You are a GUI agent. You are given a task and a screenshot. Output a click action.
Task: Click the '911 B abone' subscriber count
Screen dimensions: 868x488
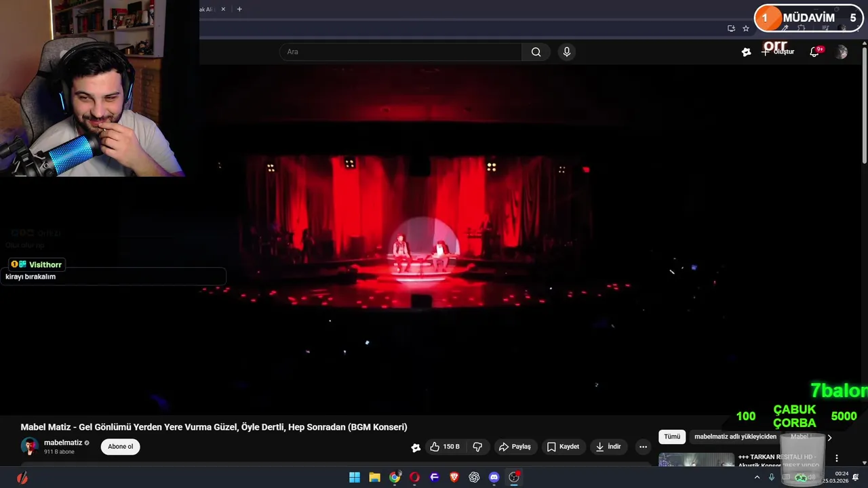[x=59, y=452]
